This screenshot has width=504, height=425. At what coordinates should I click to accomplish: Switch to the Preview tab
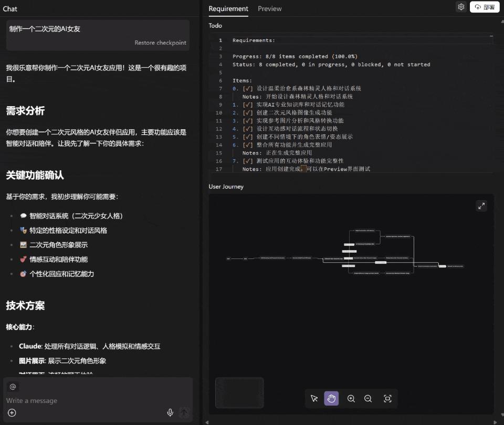[x=269, y=8]
